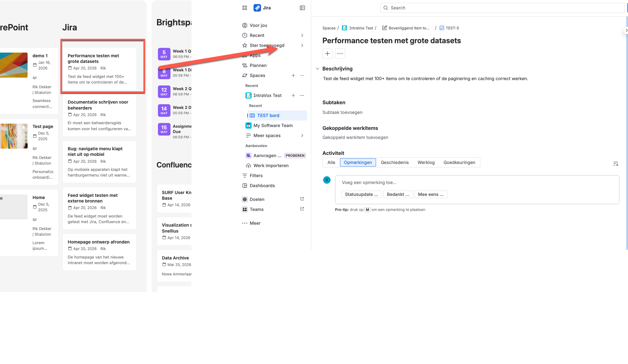The width and height of the screenshot is (628, 364).
Task: Click the PROBEREN badge
Action: tap(295, 156)
